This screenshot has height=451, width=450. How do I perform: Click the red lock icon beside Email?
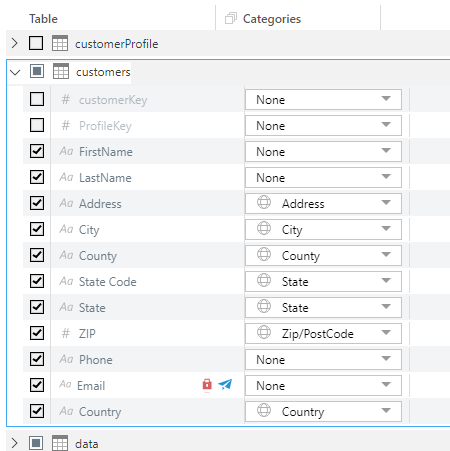tap(207, 385)
